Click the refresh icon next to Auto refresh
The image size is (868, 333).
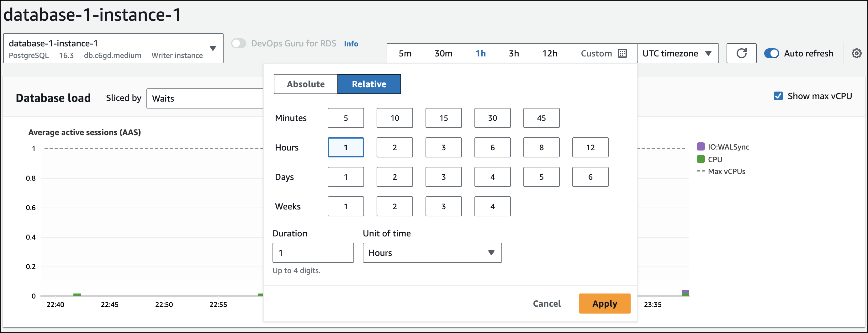click(741, 53)
